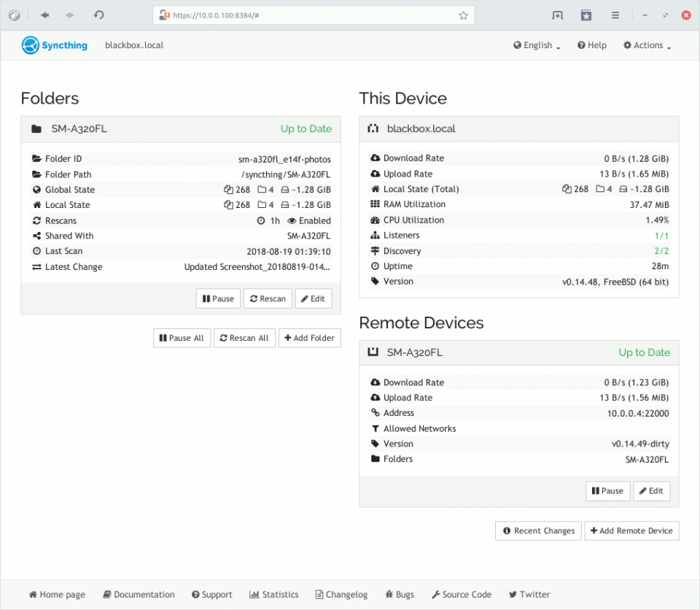Click the insecure connection lock icon
700x610 pixels.
[x=164, y=15]
